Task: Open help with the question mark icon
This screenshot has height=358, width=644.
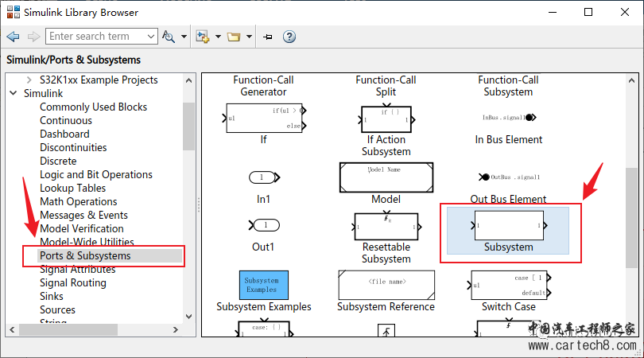Action: pyautogui.click(x=289, y=37)
